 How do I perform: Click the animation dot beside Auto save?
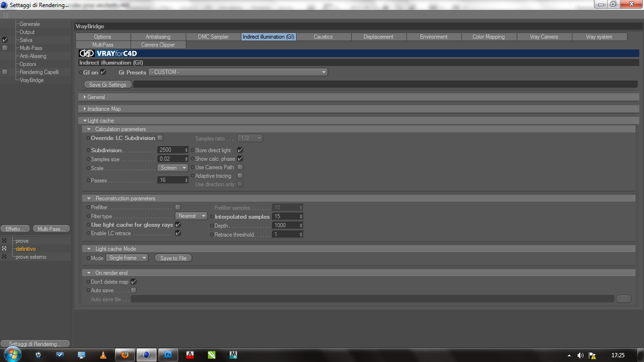click(88, 290)
